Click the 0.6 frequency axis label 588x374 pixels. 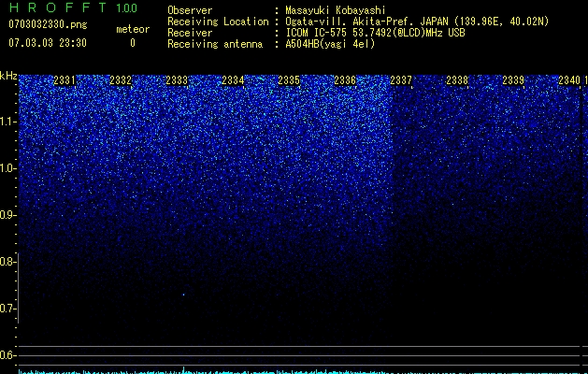click(8, 355)
